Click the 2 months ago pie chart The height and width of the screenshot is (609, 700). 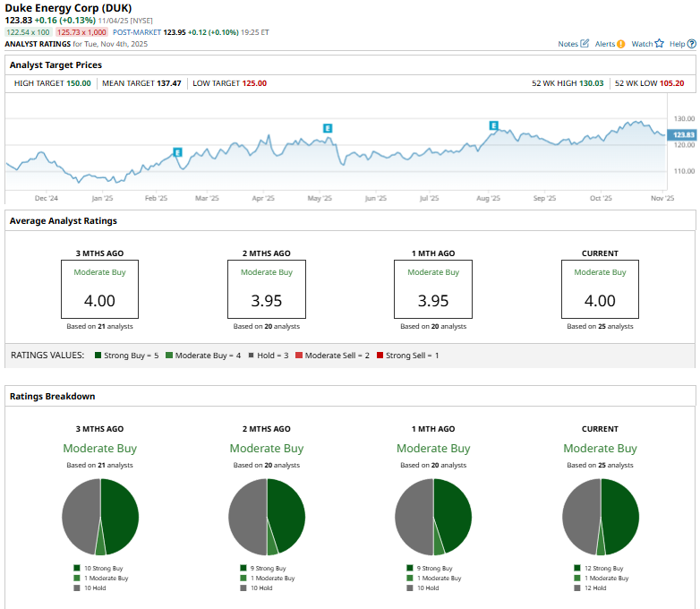coord(267,517)
